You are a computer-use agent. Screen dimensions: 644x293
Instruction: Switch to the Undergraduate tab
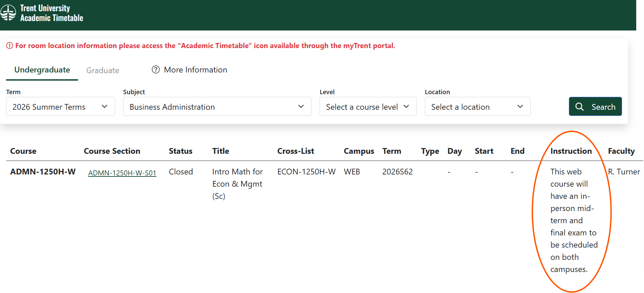(42, 70)
